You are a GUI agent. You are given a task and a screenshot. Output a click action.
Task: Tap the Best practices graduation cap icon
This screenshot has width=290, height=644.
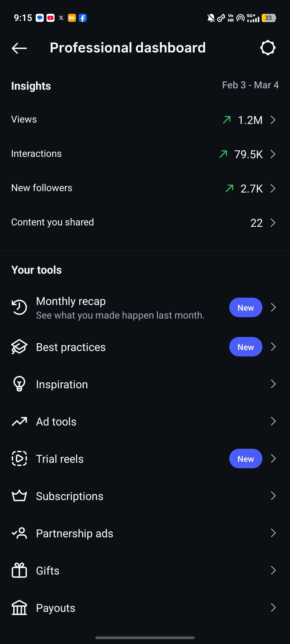(19, 347)
